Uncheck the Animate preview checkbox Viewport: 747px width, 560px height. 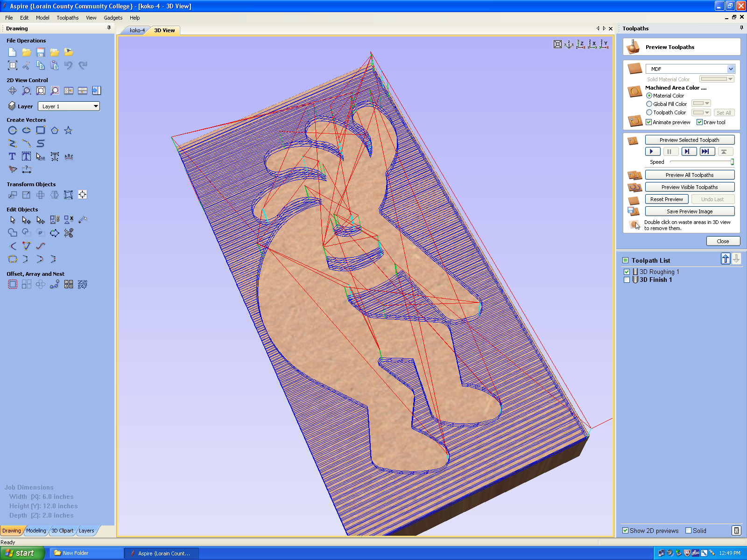[648, 122]
